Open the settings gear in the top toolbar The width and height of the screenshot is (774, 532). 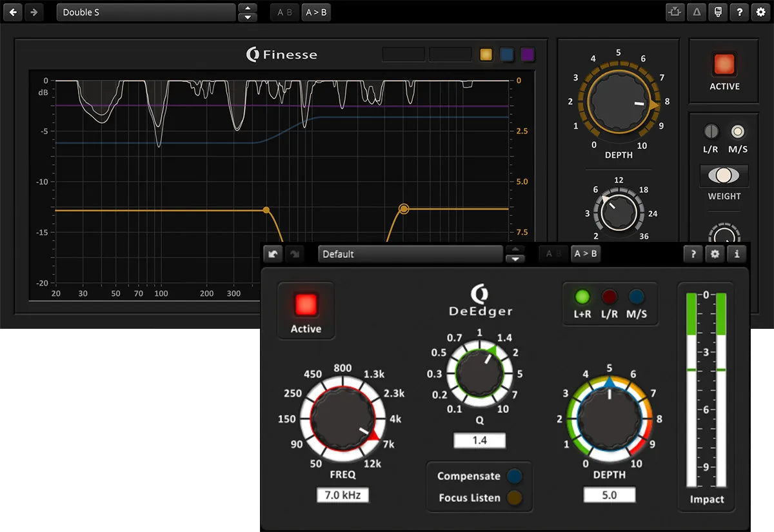761,12
